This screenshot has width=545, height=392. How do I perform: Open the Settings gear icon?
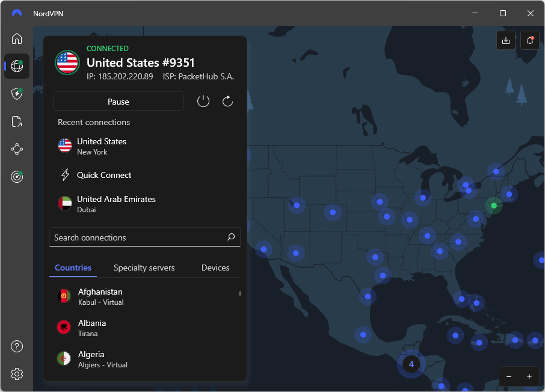point(17,374)
